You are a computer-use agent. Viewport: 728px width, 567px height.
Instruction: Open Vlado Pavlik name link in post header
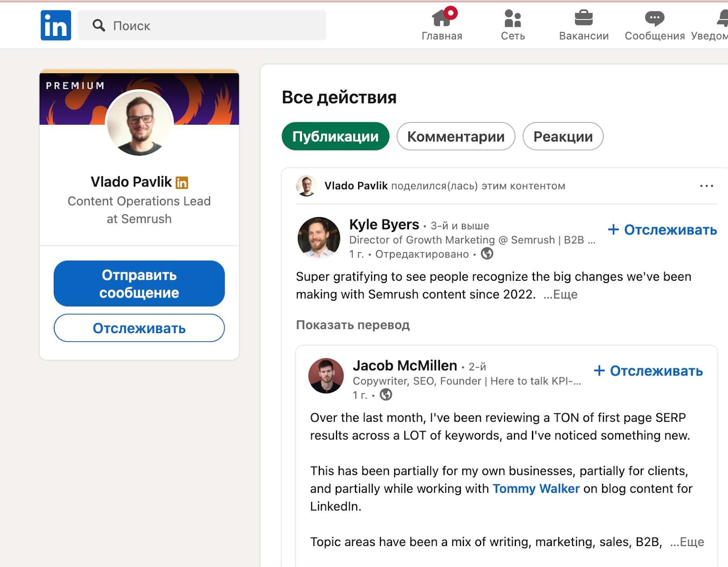[356, 186]
